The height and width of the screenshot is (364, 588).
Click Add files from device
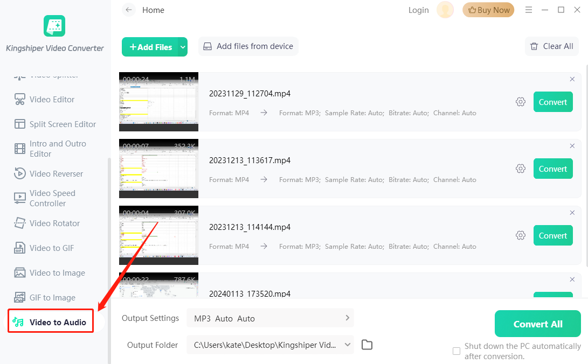(248, 46)
